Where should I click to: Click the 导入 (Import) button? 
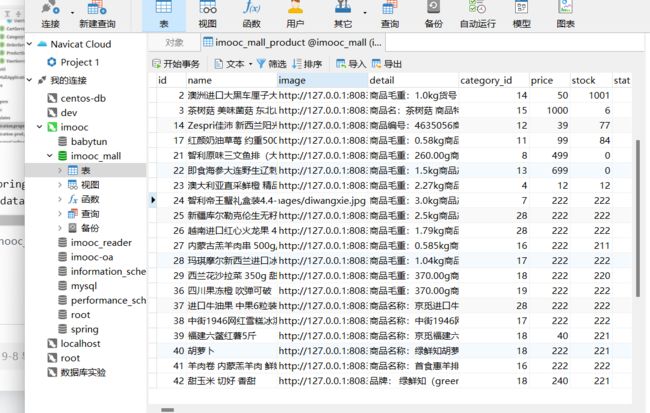click(351, 64)
